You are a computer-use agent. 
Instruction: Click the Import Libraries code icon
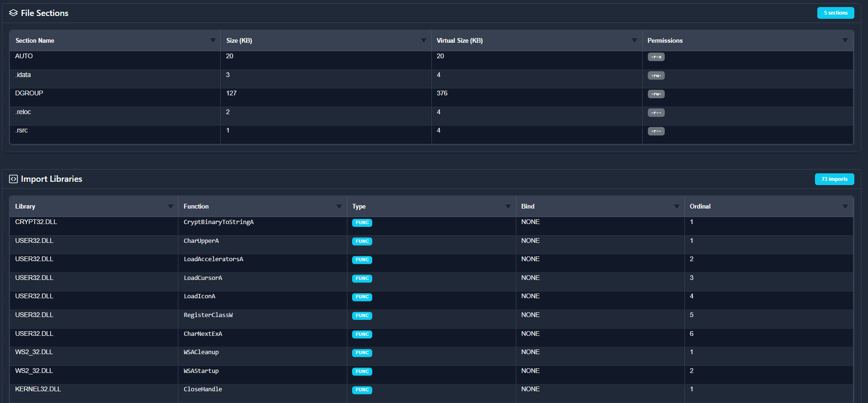coord(13,179)
